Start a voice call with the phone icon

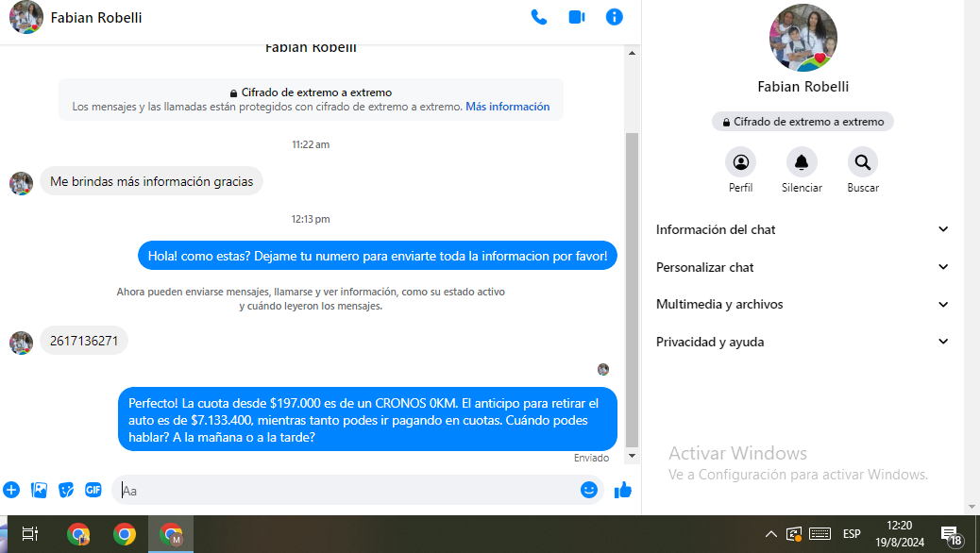[539, 17]
